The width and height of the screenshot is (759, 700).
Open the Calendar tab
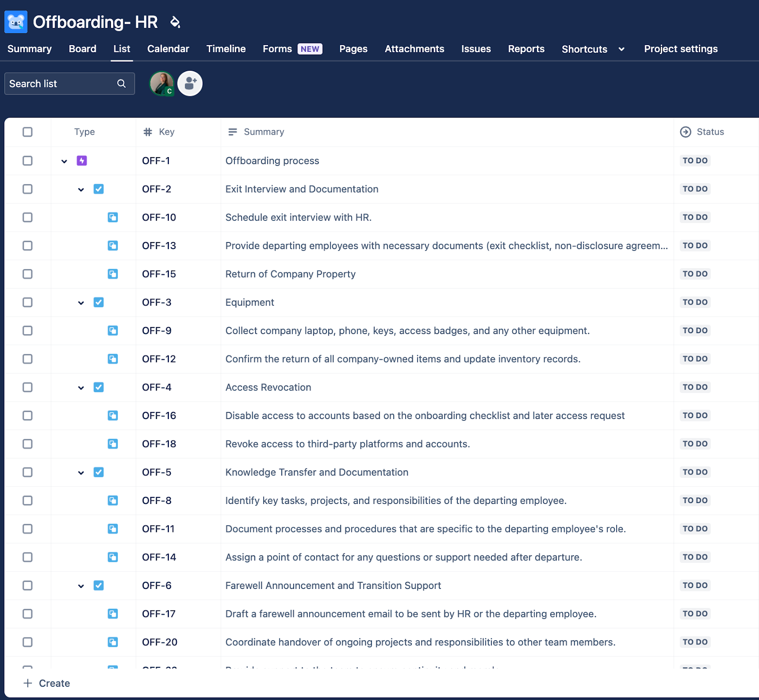(x=168, y=49)
